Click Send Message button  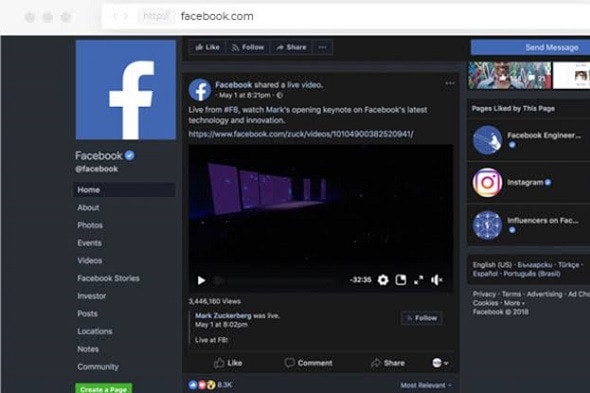tap(530, 47)
